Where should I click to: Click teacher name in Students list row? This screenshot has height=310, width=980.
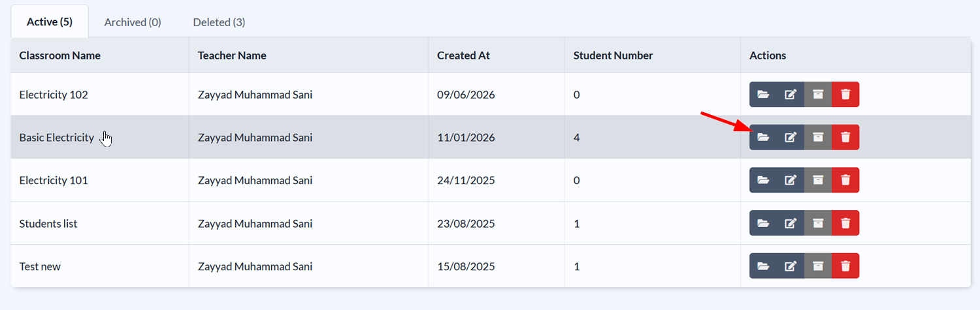click(255, 223)
